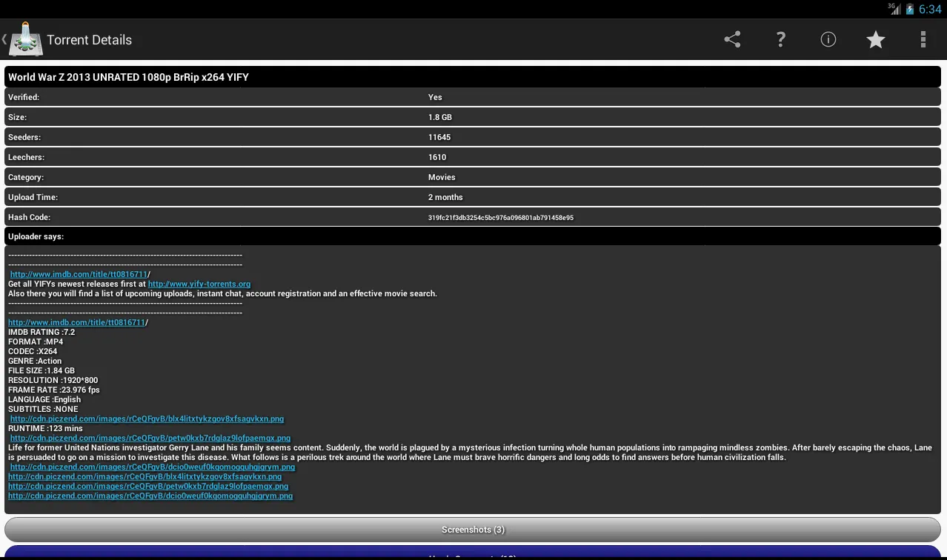
Task: Tap the FRAME RATE :23.976 fps line
Action: click(x=54, y=390)
